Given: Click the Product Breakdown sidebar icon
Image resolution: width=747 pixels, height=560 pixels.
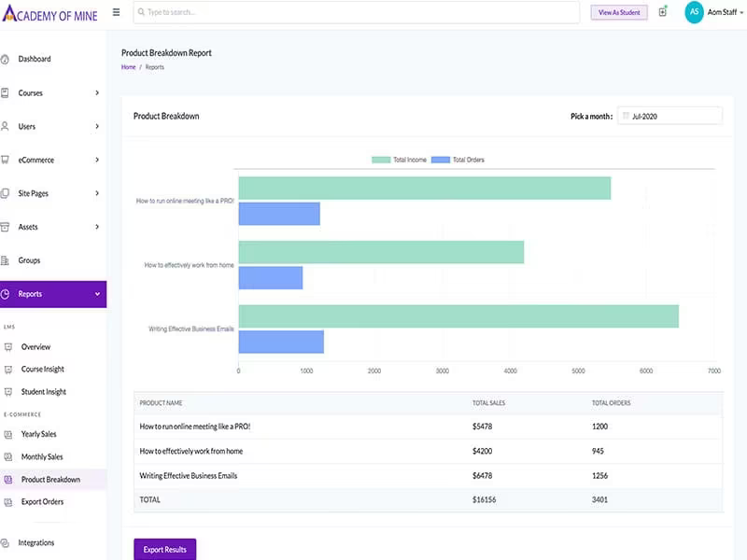Looking at the screenshot, I should click(x=8, y=480).
